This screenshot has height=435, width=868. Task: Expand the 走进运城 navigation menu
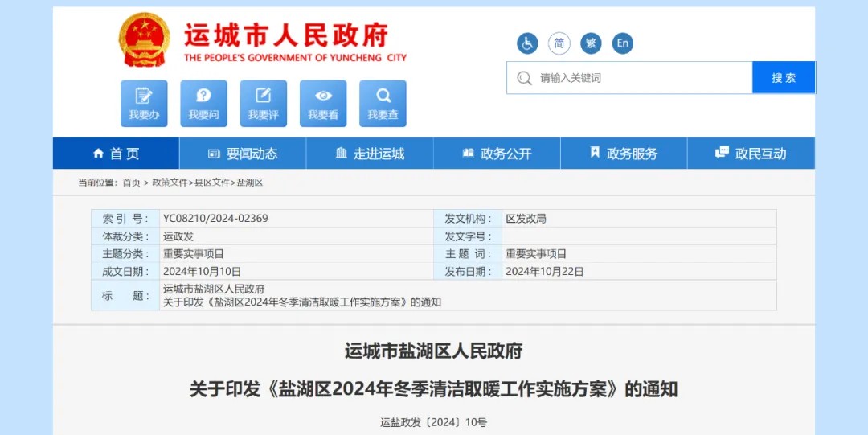370,154
